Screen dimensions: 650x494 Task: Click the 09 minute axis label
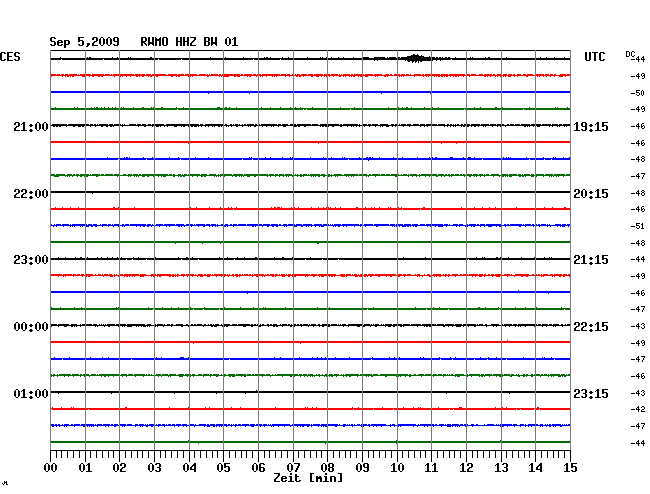362,468
